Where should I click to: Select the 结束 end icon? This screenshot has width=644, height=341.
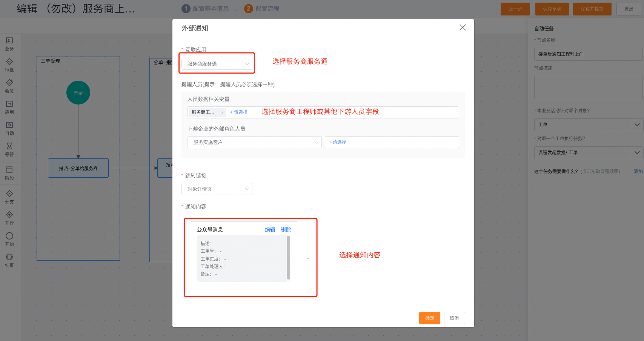[x=9, y=257]
